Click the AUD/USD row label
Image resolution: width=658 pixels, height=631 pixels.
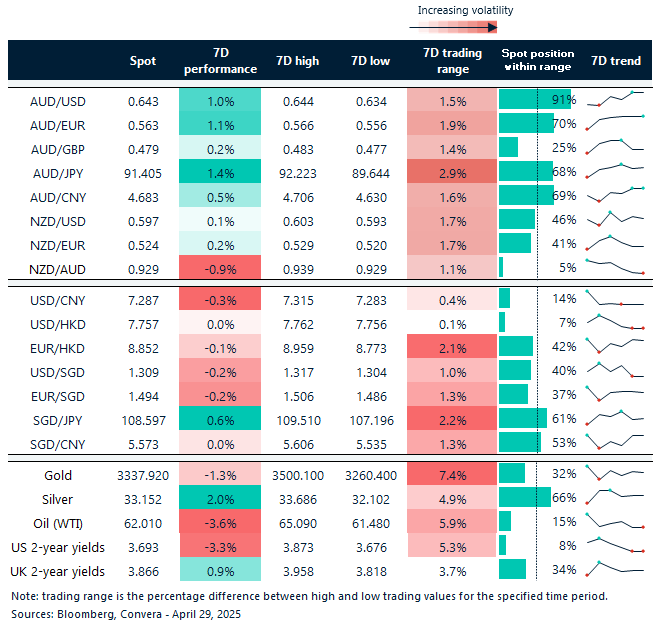(58, 102)
